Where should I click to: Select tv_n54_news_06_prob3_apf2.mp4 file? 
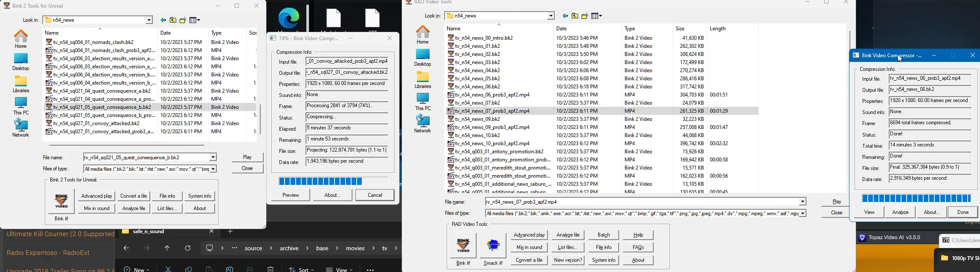tap(492, 95)
